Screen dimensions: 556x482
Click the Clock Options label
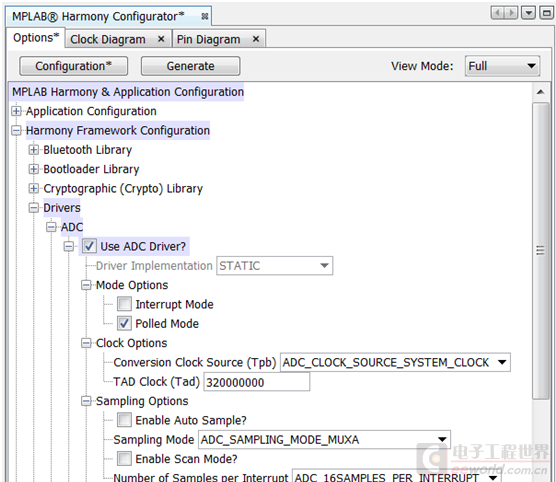(x=132, y=343)
